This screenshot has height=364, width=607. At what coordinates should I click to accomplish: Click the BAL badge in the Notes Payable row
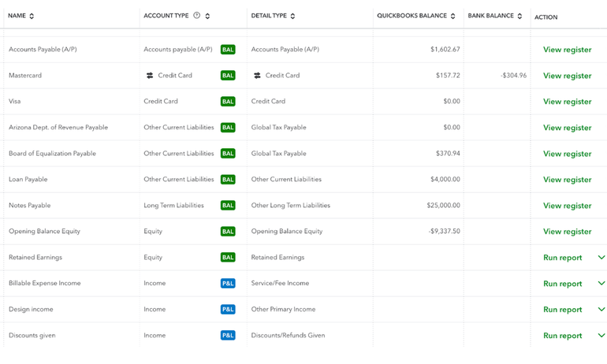(228, 206)
